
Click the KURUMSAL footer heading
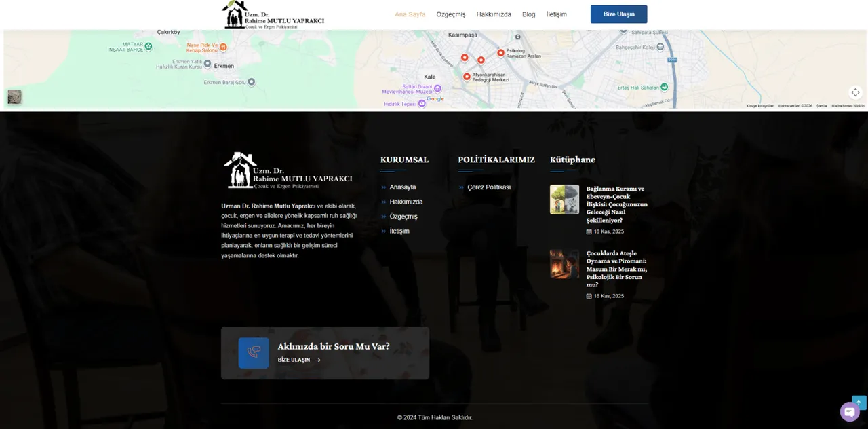(404, 160)
